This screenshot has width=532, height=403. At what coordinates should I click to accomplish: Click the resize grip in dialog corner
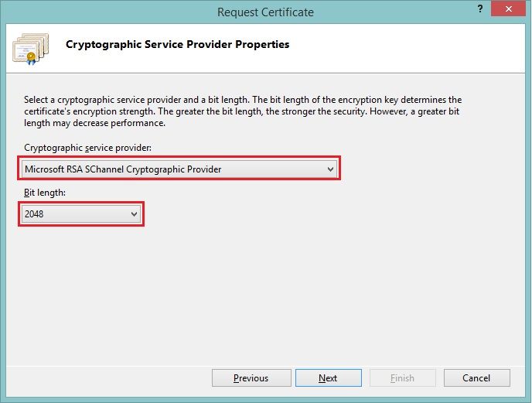tap(525, 397)
